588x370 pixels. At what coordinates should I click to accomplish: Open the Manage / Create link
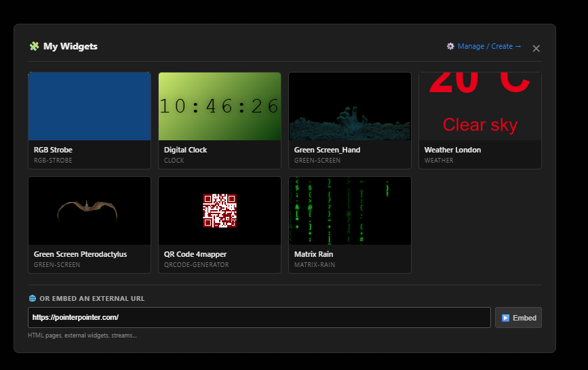[490, 46]
